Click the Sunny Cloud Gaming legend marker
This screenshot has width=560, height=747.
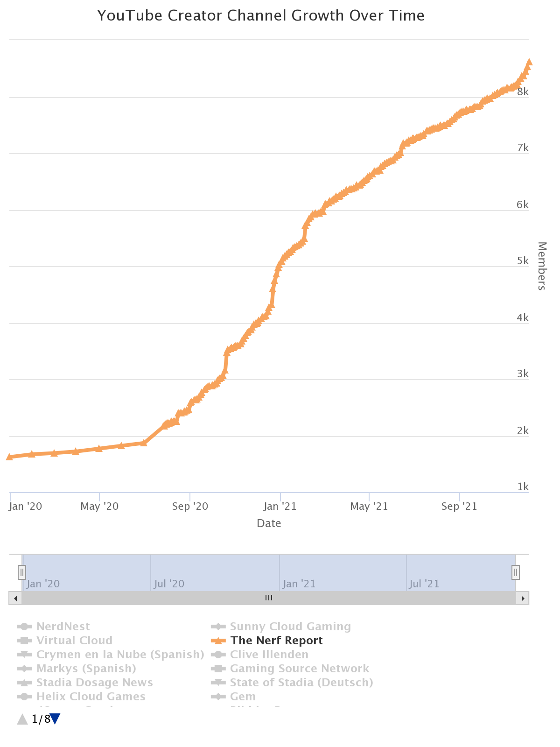click(218, 627)
